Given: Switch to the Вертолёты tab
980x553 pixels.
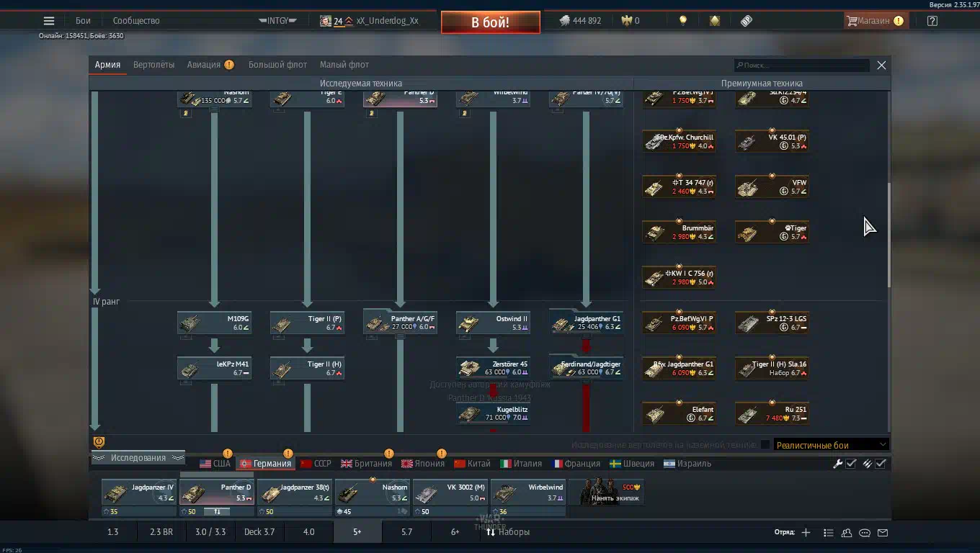Looking at the screenshot, I should 153,65.
